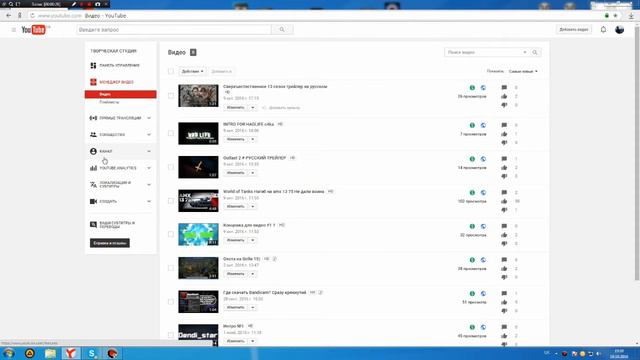
Task: Open title link World of Tanks amx 13 75
Action: coord(273,191)
